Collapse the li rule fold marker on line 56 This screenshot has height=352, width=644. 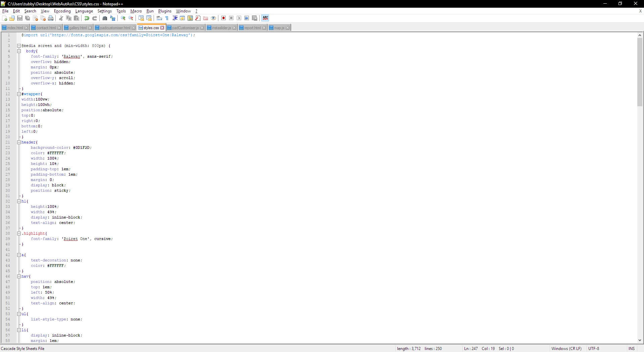[19, 330]
